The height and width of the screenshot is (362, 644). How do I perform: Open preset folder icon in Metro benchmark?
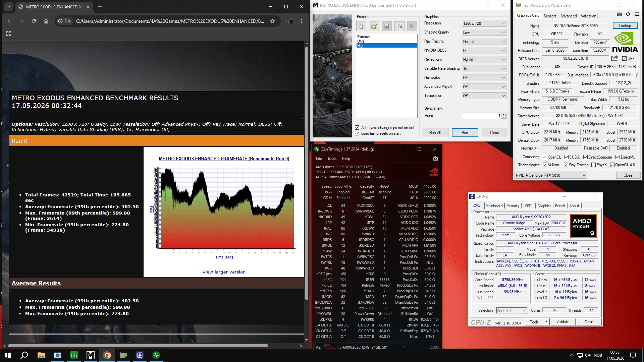pos(374,26)
